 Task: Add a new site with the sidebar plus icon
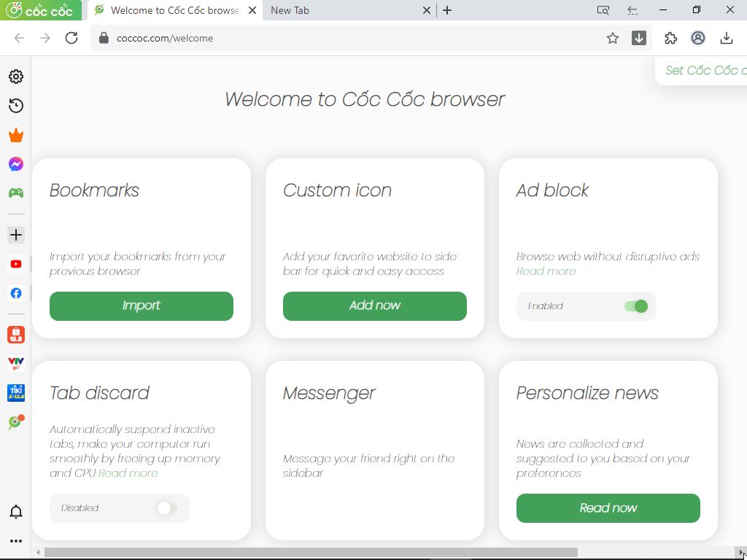point(16,235)
